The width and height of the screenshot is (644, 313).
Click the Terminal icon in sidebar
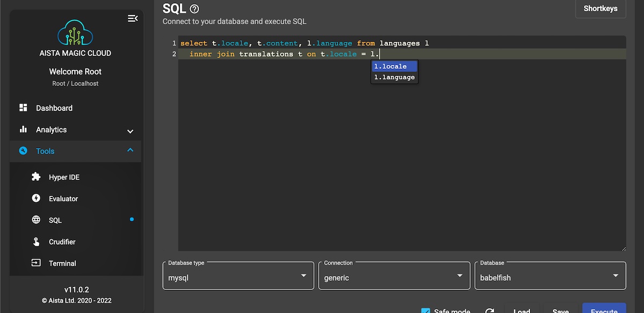point(36,263)
